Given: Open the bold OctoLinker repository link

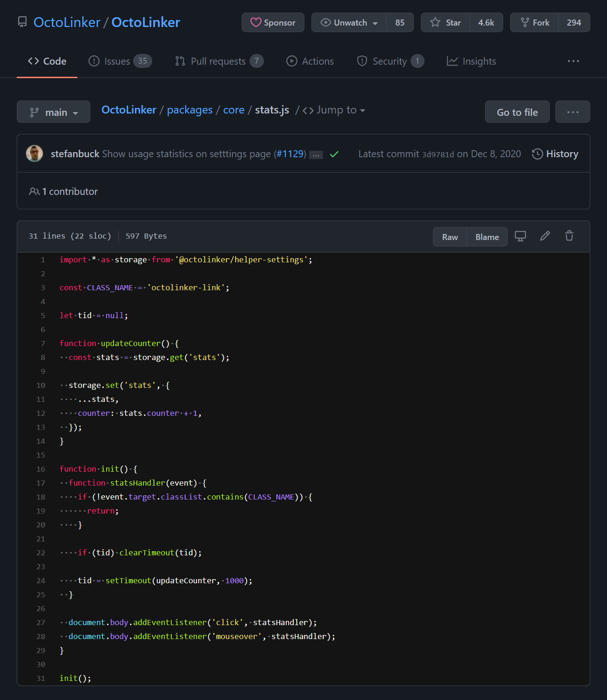Looking at the screenshot, I should (146, 22).
